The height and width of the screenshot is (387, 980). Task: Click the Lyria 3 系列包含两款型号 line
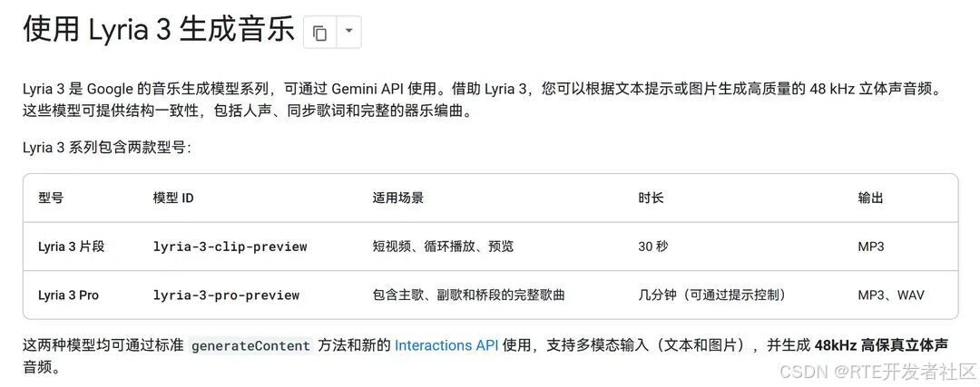click(x=107, y=148)
